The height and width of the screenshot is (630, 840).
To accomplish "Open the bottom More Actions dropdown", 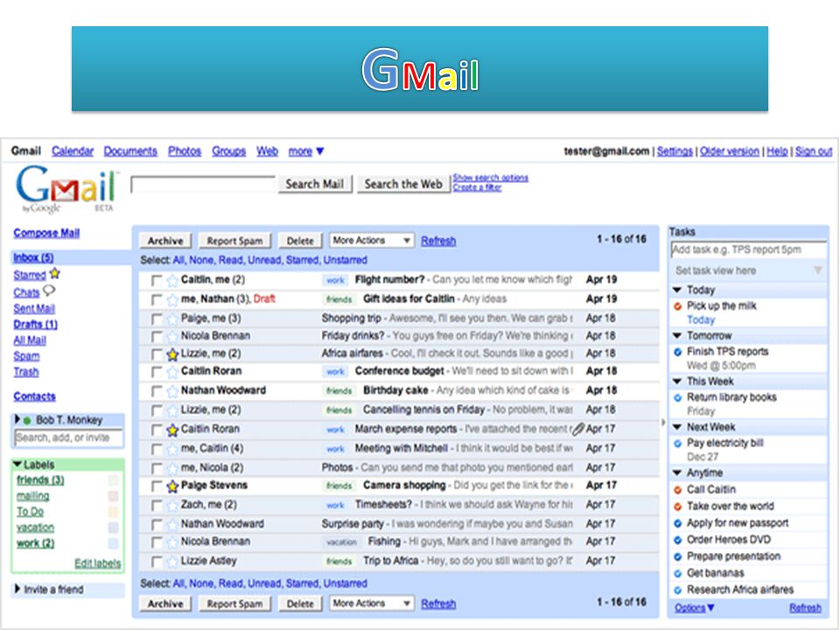I will pyautogui.click(x=372, y=603).
